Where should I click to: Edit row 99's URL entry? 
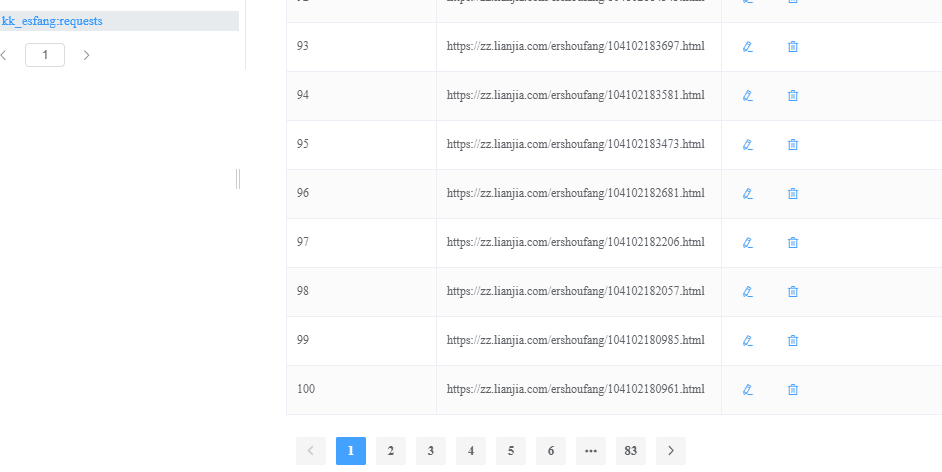[747, 340]
